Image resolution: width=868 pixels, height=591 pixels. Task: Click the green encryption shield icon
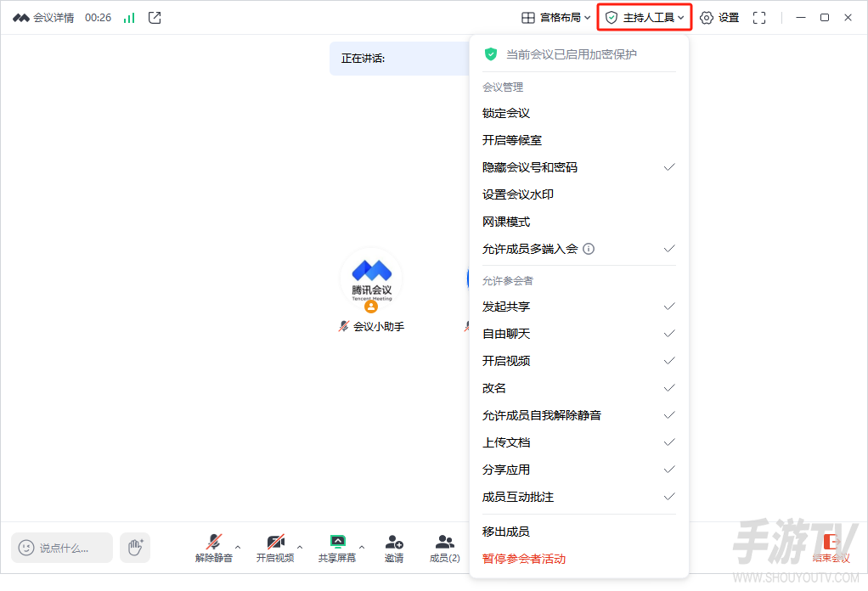pos(490,54)
